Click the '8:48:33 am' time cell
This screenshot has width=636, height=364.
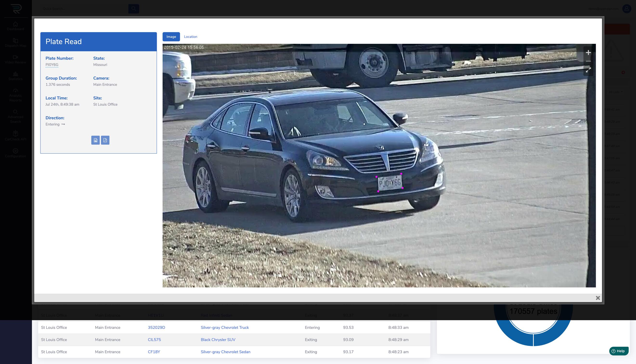[x=398, y=327]
